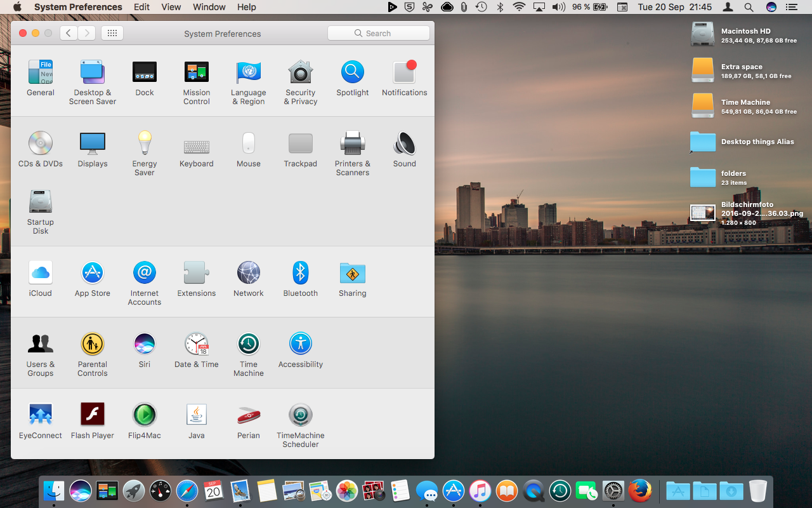This screenshot has width=812, height=508.
Task: Select the Extra space drive icon
Action: pyautogui.click(x=702, y=70)
